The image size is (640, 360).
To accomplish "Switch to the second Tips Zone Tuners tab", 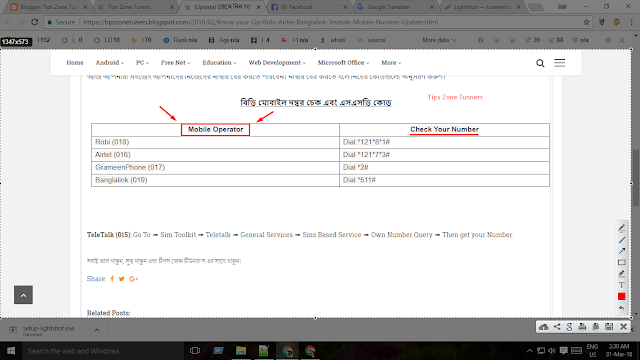I will click(135, 7).
